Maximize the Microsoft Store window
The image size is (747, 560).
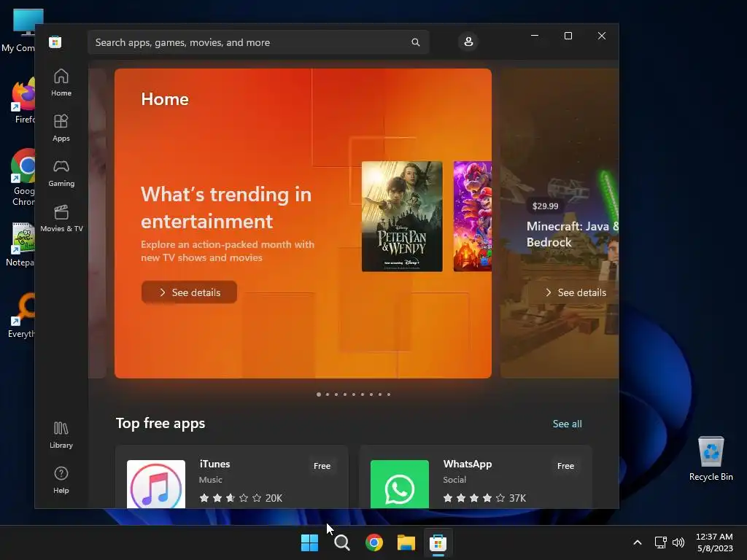click(568, 36)
